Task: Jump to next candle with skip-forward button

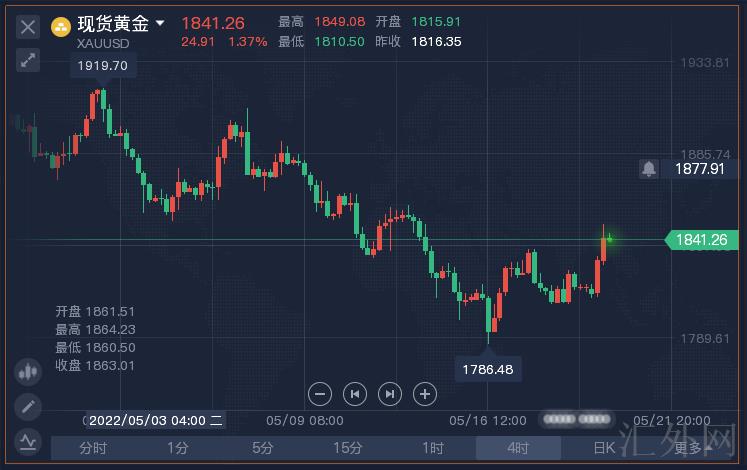Action: click(390, 394)
